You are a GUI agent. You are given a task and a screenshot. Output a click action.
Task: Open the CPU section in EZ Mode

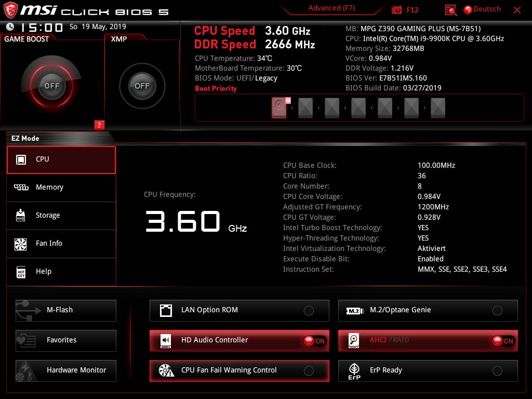tap(61, 160)
